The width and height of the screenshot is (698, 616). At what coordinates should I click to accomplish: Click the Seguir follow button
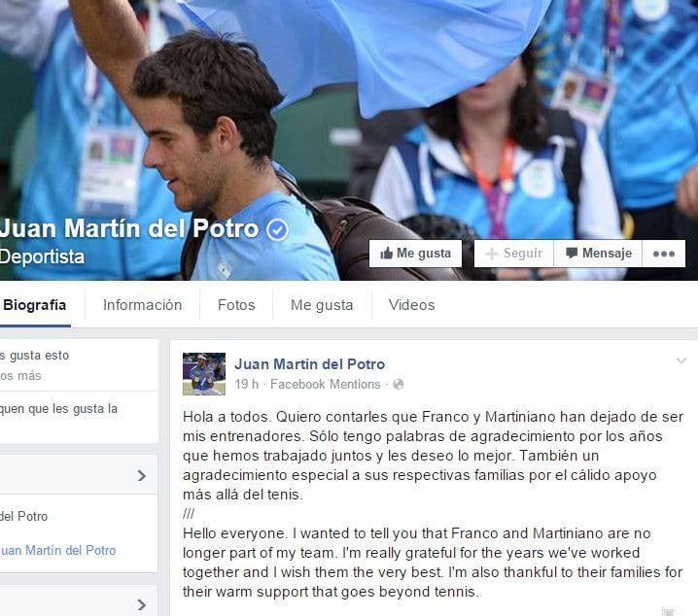(513, 254)
